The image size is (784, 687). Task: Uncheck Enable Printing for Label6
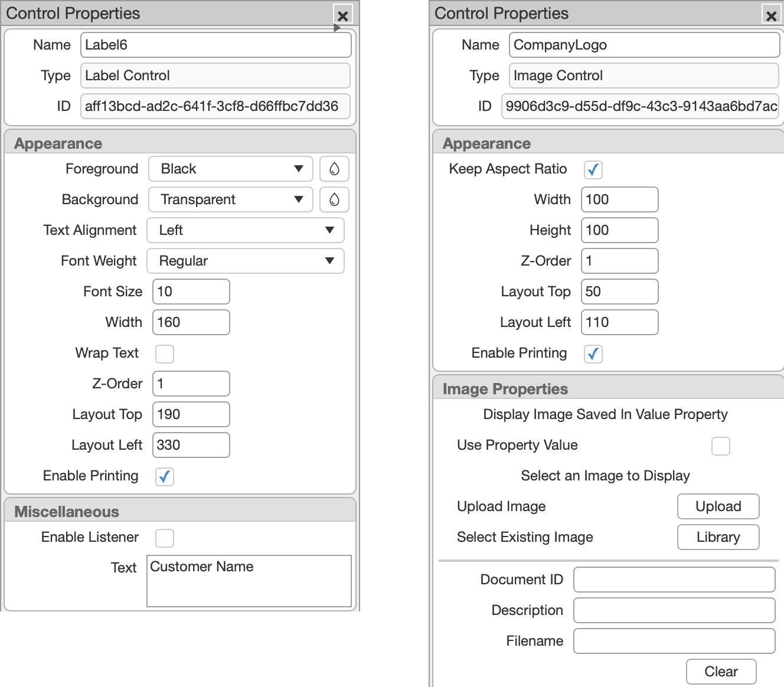(x=165, y=477)
